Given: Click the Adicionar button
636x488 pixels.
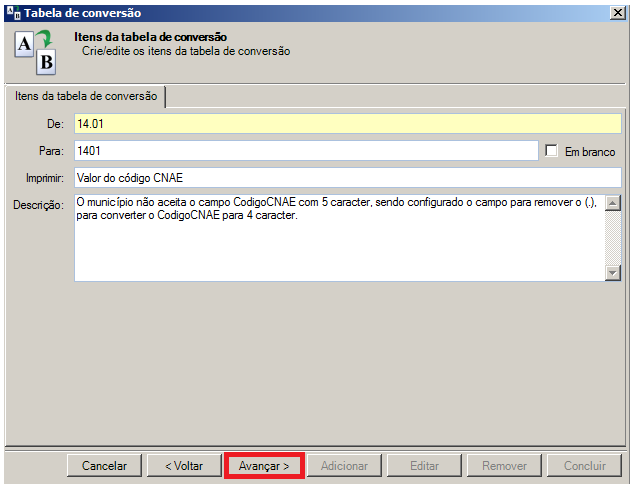Looking at the screenshot, I should pyautogui.click(x=344, y=466).
